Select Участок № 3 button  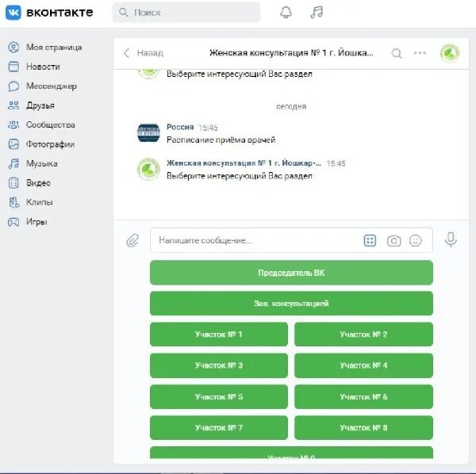click(219, 365)
